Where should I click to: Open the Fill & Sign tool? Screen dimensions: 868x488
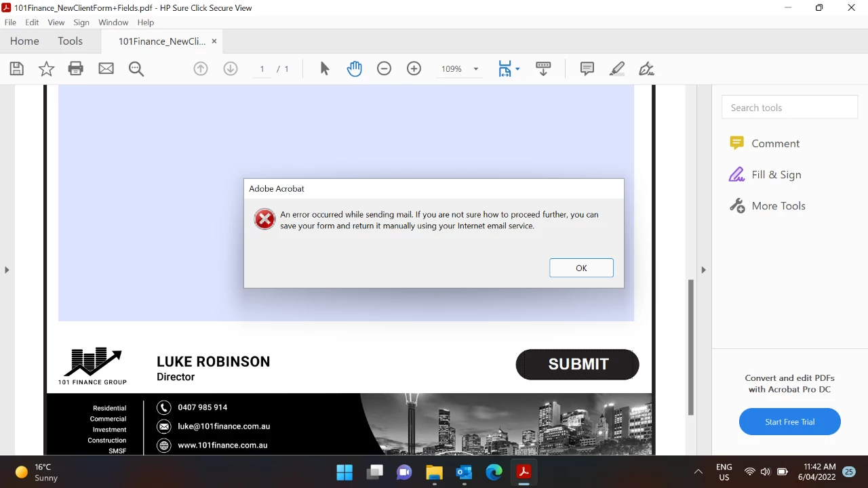[x=765, y=175]
